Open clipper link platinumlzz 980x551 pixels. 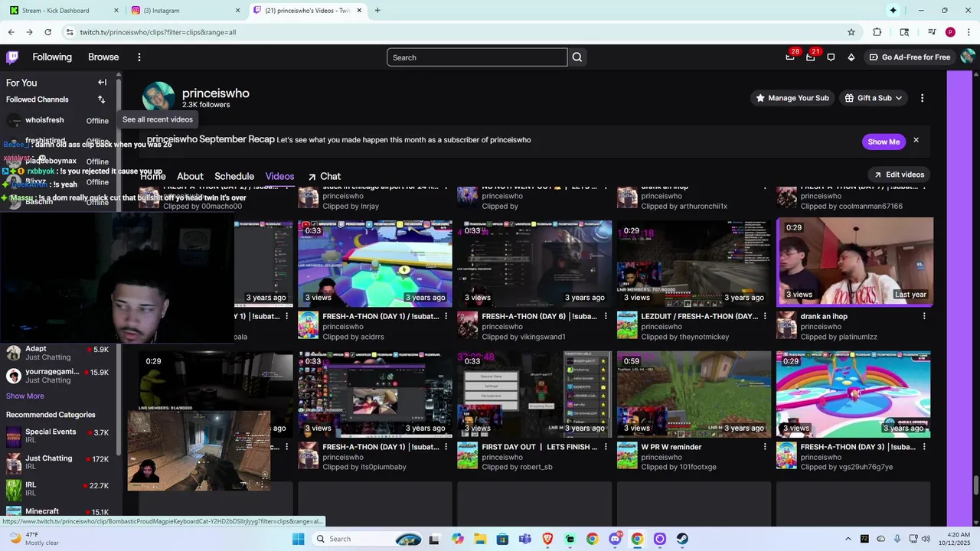coord(857,337)
